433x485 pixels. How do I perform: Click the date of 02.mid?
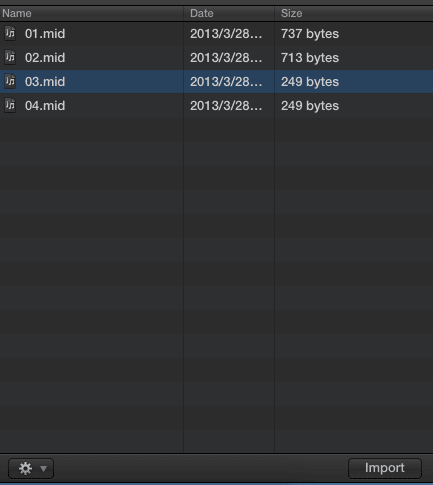[226, 58]
